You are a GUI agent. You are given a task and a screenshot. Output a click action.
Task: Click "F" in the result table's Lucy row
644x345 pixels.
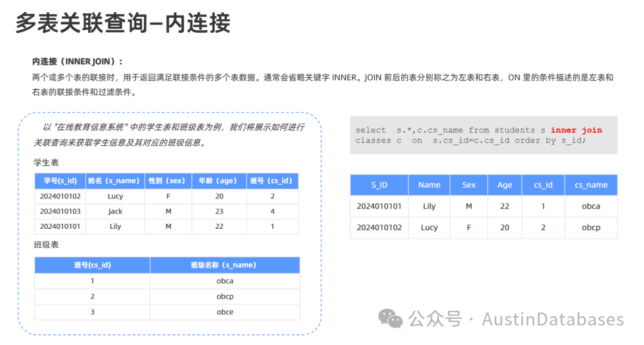[469, 227]
